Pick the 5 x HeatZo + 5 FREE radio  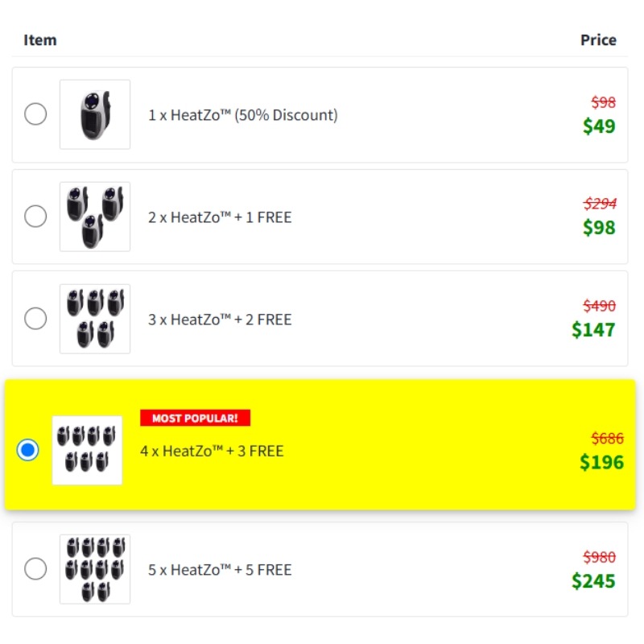tap(35, 569)
